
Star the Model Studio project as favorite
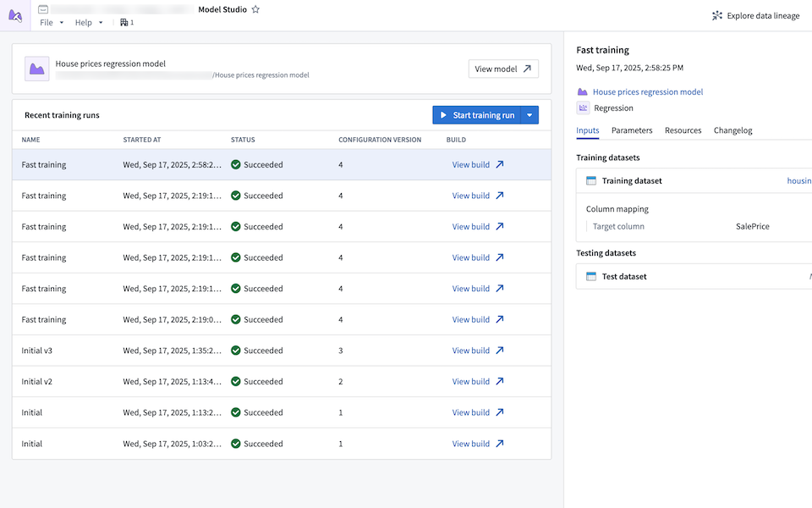coord(255,9)
